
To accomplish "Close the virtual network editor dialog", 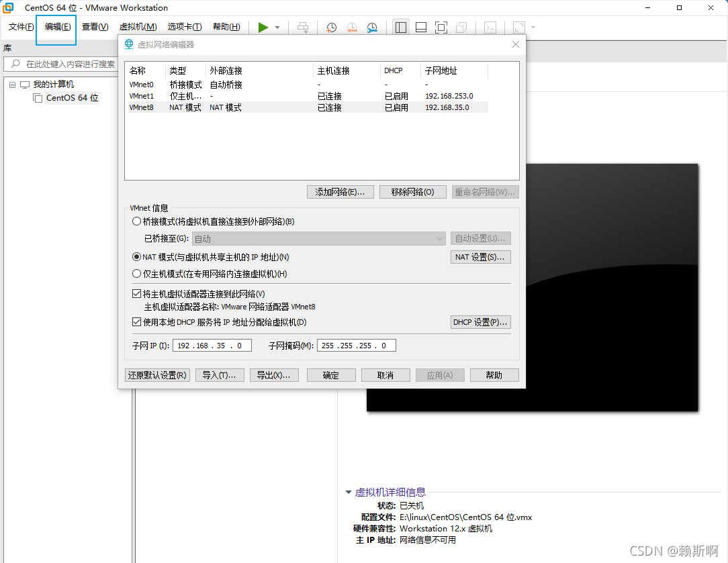I will (515, 44).
